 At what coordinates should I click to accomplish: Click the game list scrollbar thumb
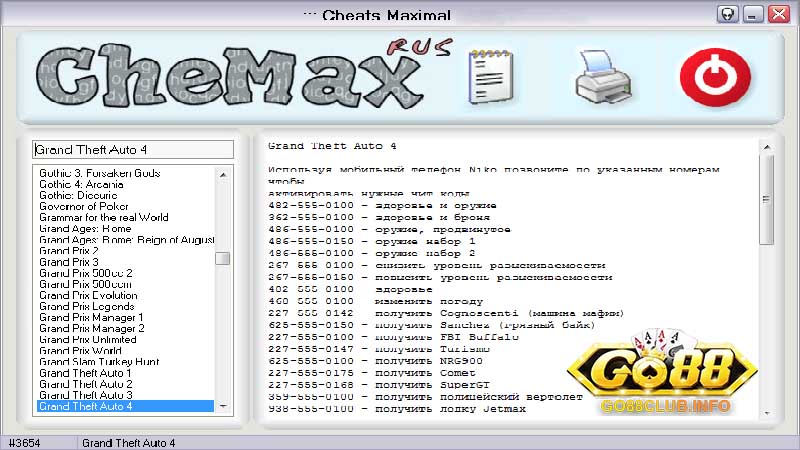tap(222, 259)
